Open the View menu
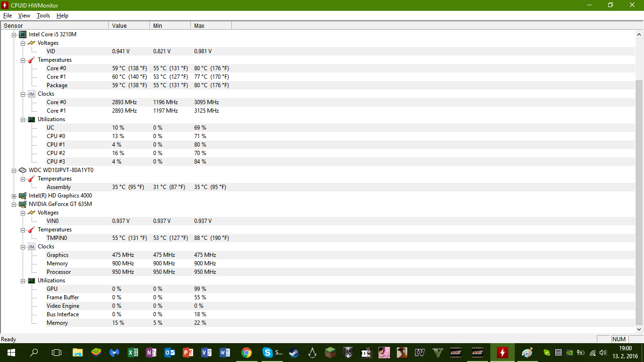This screenshot has width=644, height=362. [24, 16]
